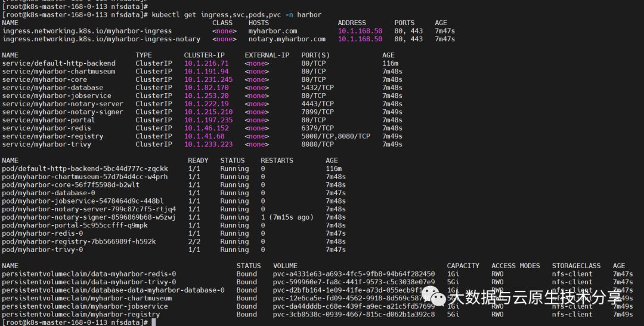The image size is (644, 326).
Task: Click volume pvc-3cb0538c-0939-4667-815c-d062b1a392c8
Action: click(354, 314)
